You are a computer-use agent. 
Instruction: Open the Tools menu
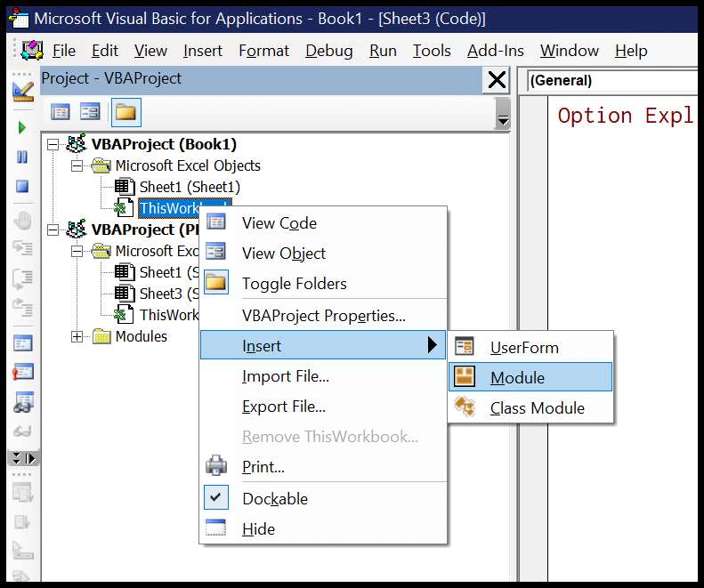click(x=432, y=51)
